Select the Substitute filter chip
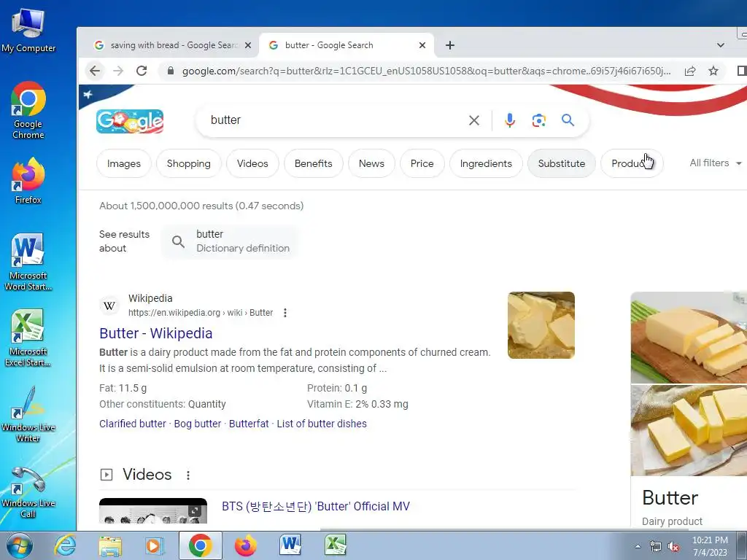The image size is (747, 560). pyautogui.click(x=562, y=163)
